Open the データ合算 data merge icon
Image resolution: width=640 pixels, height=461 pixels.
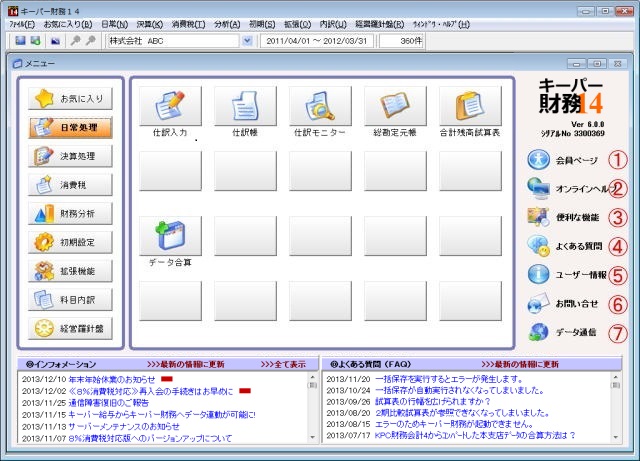[170, 236]
